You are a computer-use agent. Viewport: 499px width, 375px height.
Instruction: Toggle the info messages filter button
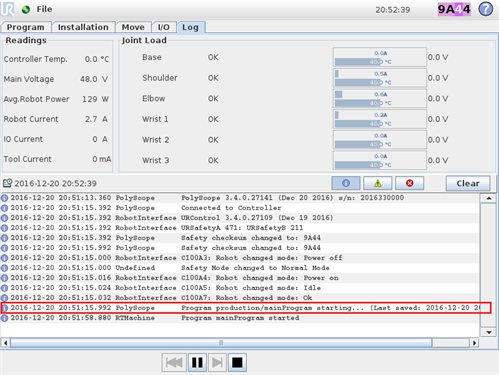click(346, 183)
